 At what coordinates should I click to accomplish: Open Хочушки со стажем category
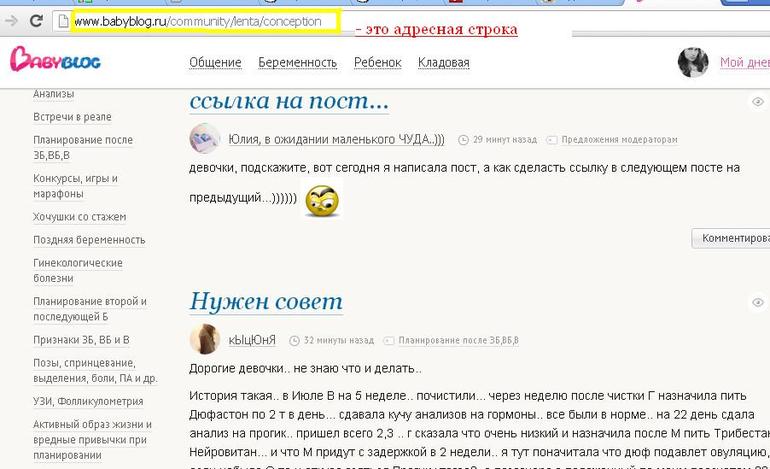click(x=80, y=217)
